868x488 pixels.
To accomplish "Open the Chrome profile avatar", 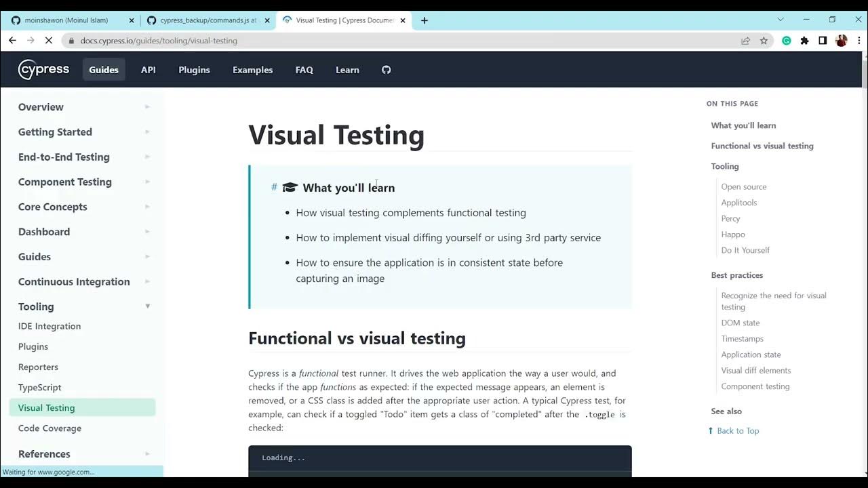I will [x=842, y=41].
